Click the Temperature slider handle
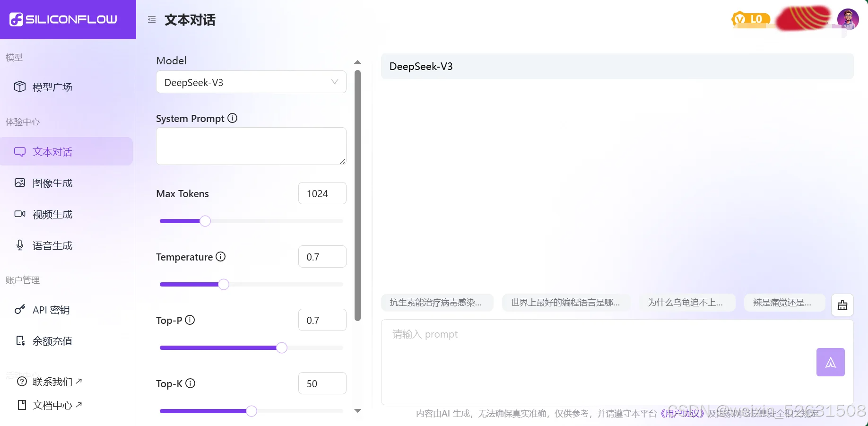Screen dimensions: 868x426 (x=224, y=284)
